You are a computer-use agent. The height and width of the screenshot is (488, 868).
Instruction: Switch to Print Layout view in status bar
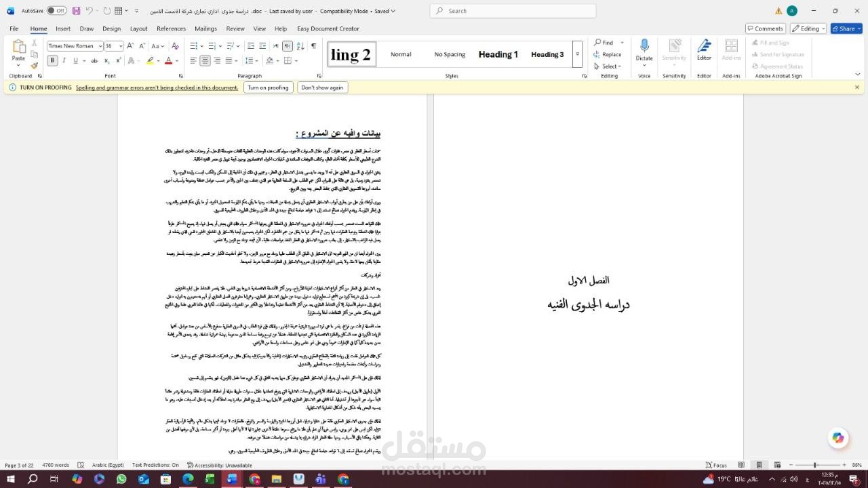[x=758, y=465]
